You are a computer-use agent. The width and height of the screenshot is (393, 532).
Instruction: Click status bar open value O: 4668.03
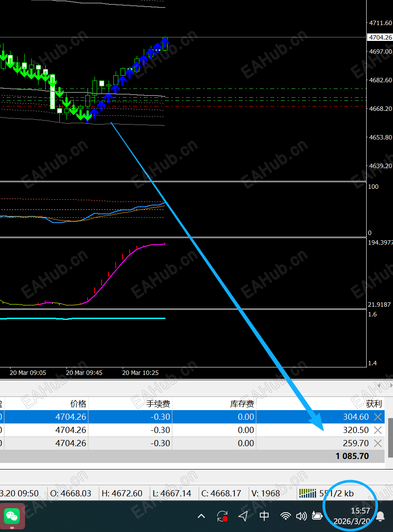(x=71, y=493)
